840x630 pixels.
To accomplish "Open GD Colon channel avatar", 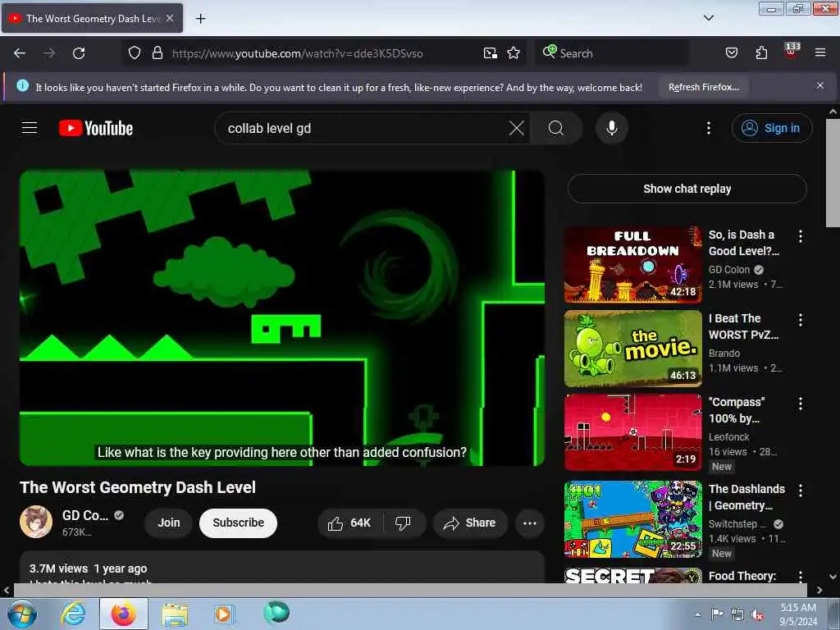I will coord(36,522).
